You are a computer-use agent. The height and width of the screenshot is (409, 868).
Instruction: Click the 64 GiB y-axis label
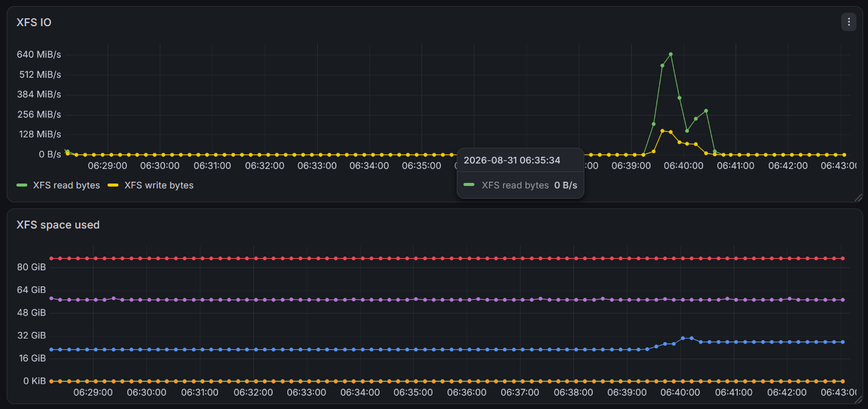[32, 290]
